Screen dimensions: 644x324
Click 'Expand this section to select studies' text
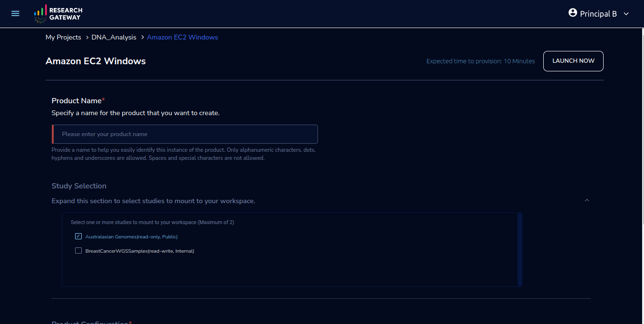(x=154, y=201)
